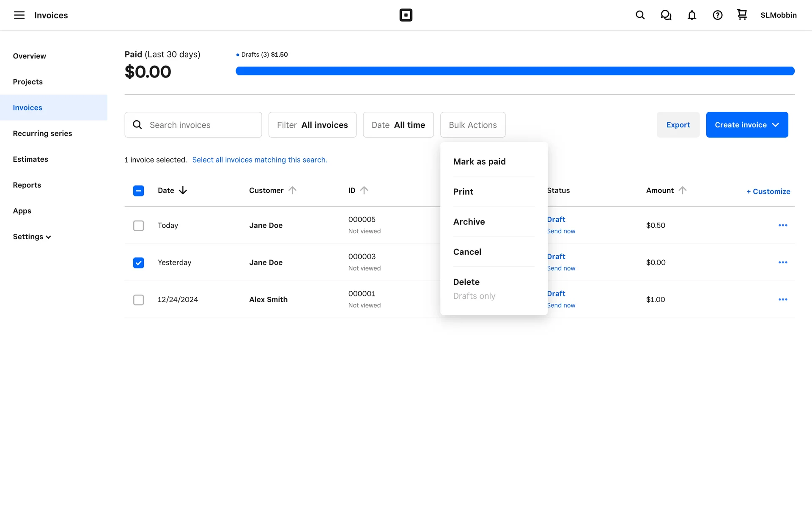Choose Mark as paid from Bulk Actions
The width and height of the screenshot is (812, 508).
pos(479,162)
